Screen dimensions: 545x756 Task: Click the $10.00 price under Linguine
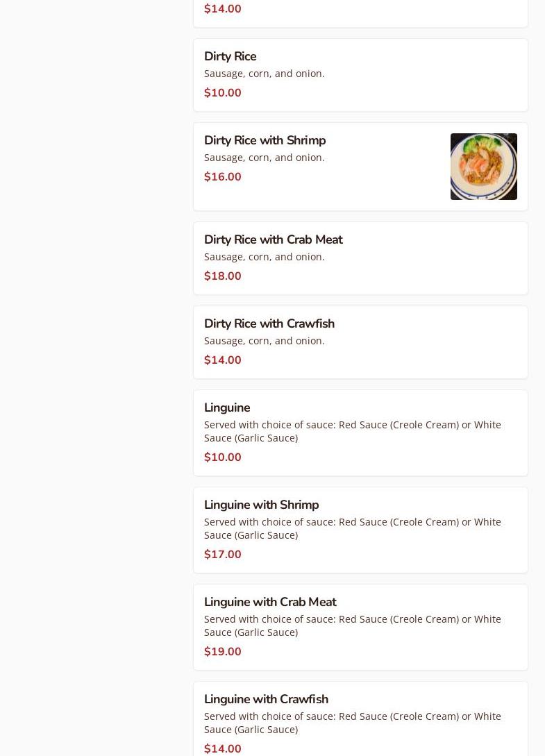pos(223,457)
